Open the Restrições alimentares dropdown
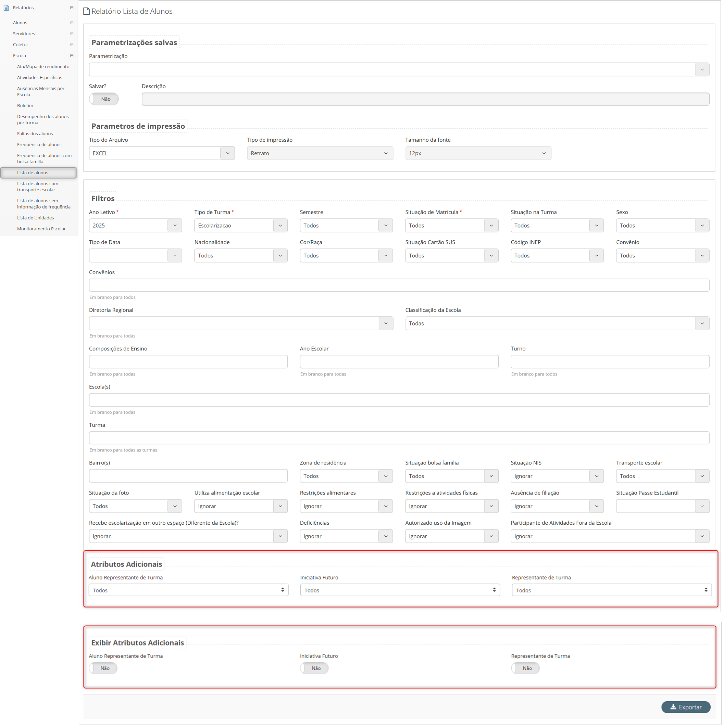 [x=346, y=506]
